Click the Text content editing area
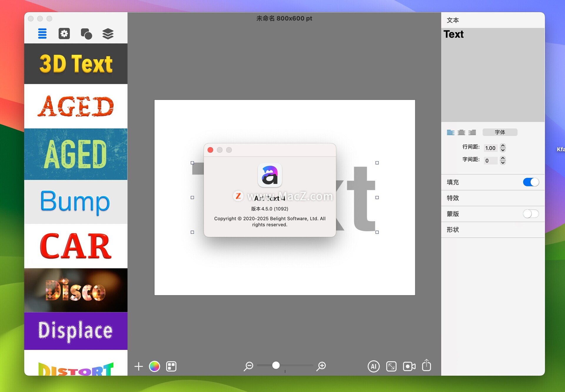565x392 pixels. (x=493, y=75)
